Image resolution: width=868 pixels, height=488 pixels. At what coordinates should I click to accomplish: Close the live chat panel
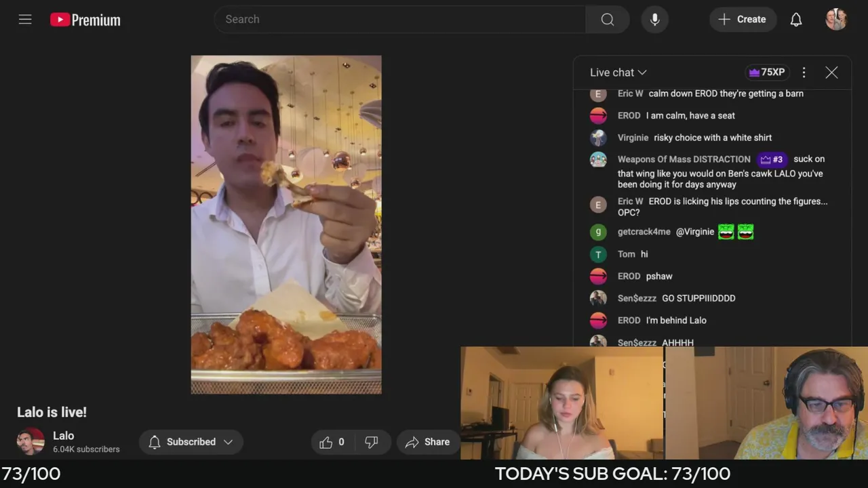coord(831,73)
